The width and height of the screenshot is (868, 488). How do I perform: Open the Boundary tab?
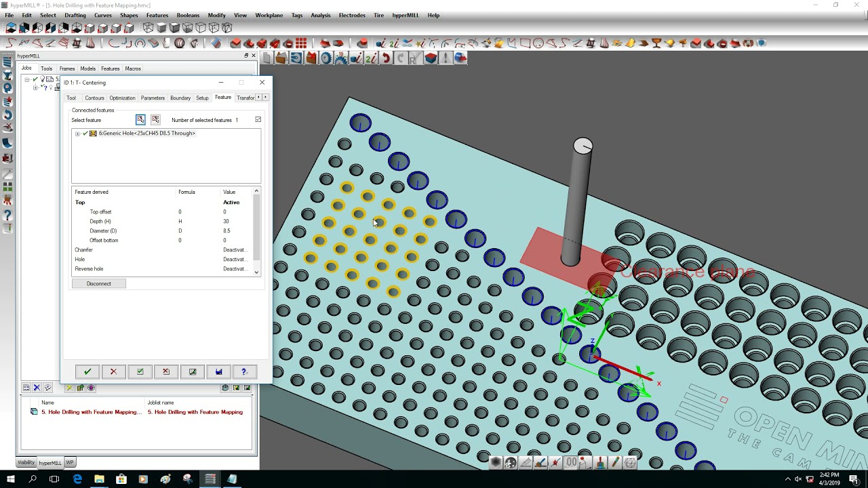click(x=180, y=98)
